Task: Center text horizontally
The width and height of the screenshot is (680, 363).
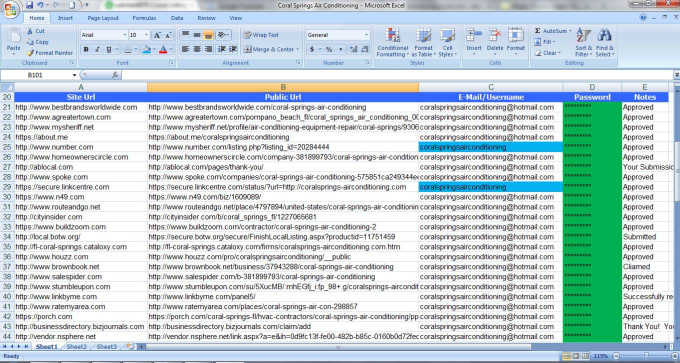Action: (197, 49)
